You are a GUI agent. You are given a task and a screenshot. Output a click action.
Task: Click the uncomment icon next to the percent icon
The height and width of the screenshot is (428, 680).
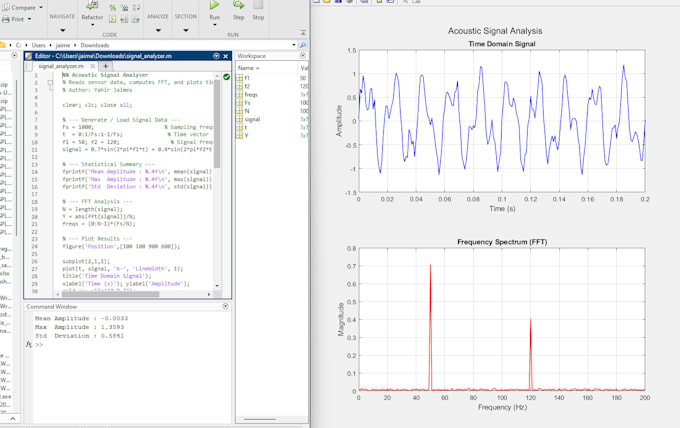pos(124,7)
